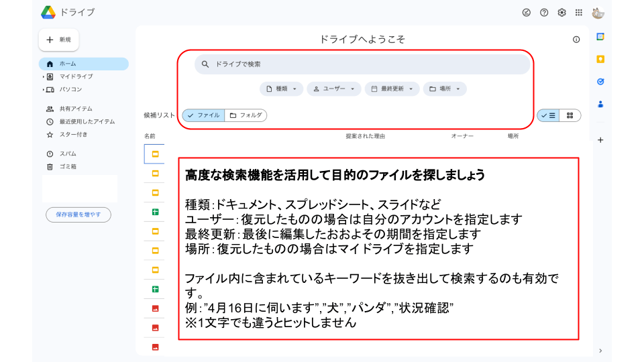Open the ユーザー filter dropdown
This screenshot has height=362, width=644.
pos(333,88)
